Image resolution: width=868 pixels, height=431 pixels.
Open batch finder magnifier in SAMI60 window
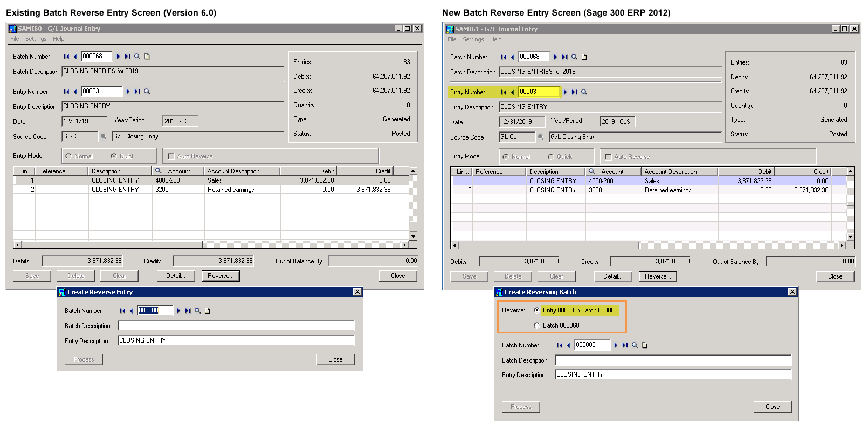137,56
